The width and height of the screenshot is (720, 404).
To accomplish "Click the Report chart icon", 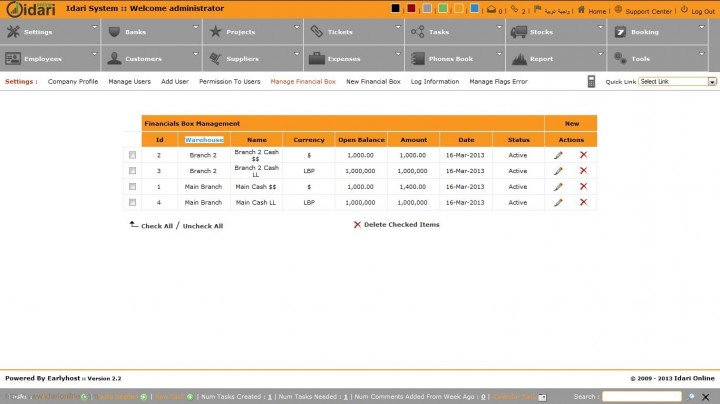I will tap(519, 59).
